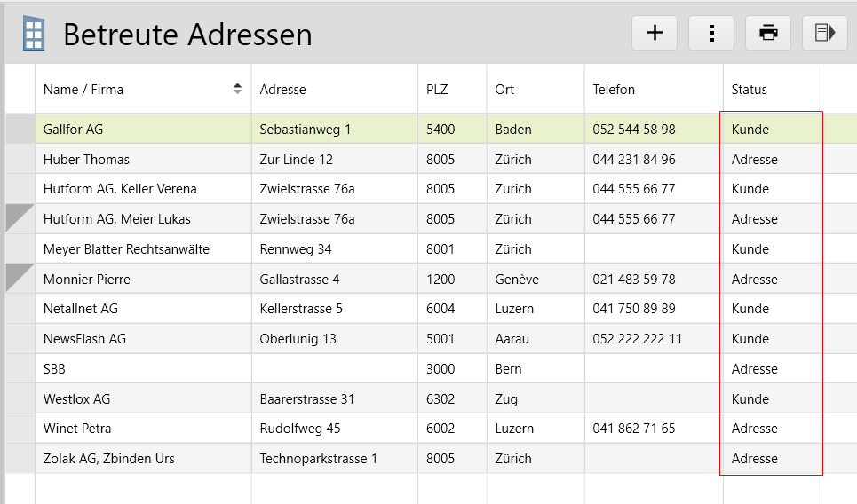This screenshot has height=504, width=857.
Task: Toggle the side panel icon
Action: click(825, 33)
